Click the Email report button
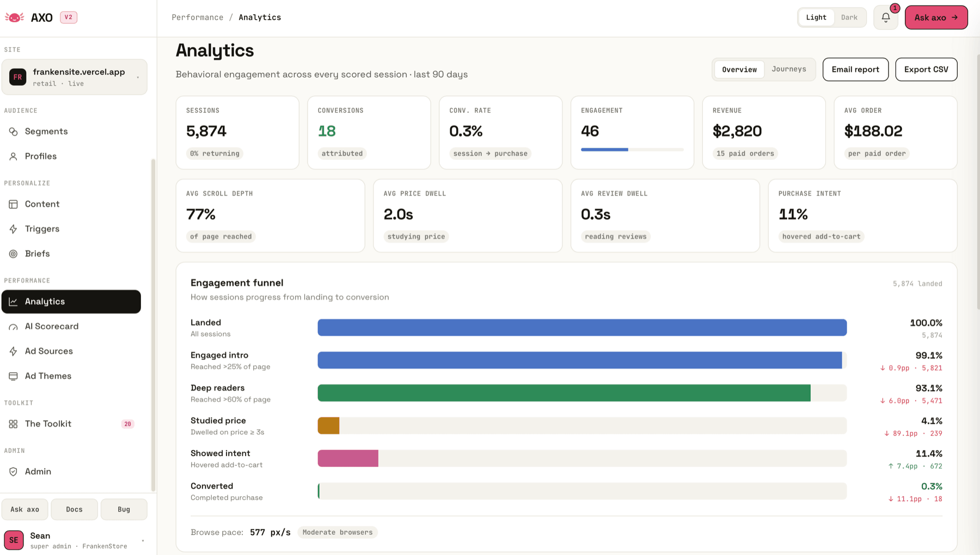This screenshot has height=555, width=980. (855, 70)
